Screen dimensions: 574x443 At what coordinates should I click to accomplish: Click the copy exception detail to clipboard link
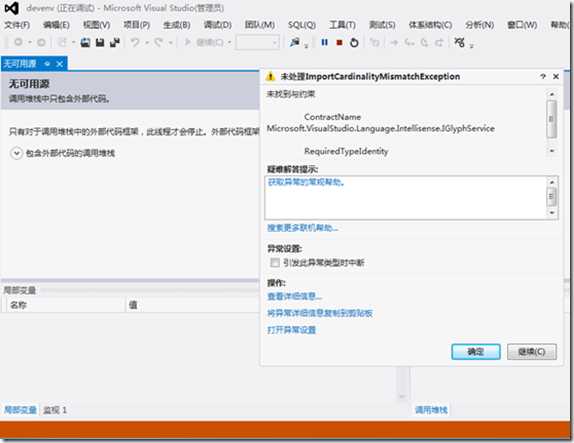coord(320,313)
